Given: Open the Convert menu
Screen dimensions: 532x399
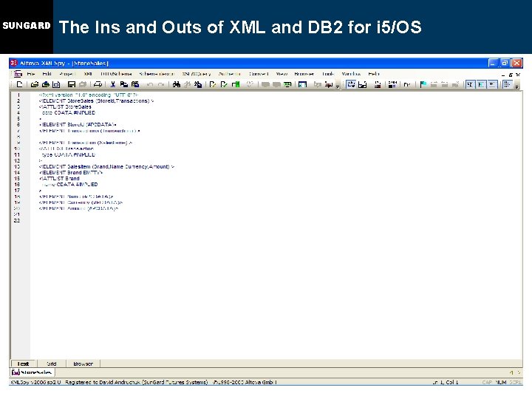Looking at the screenshot, I should 259,74.
